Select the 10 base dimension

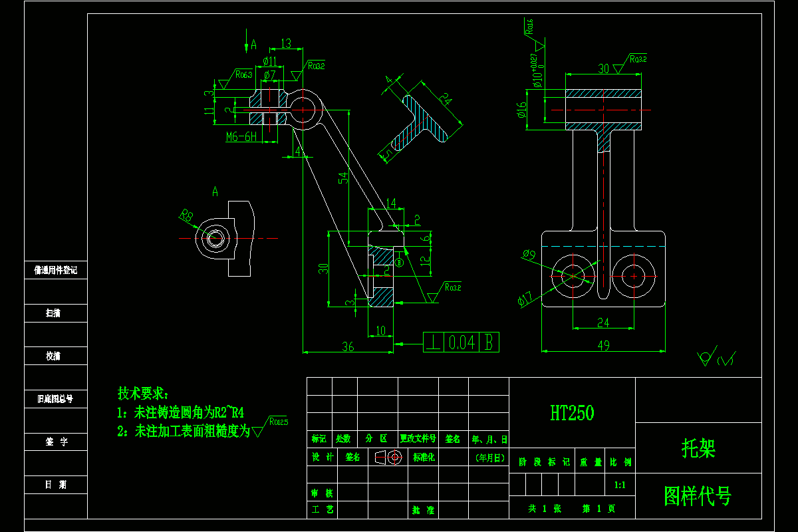(x=380, y=331)
